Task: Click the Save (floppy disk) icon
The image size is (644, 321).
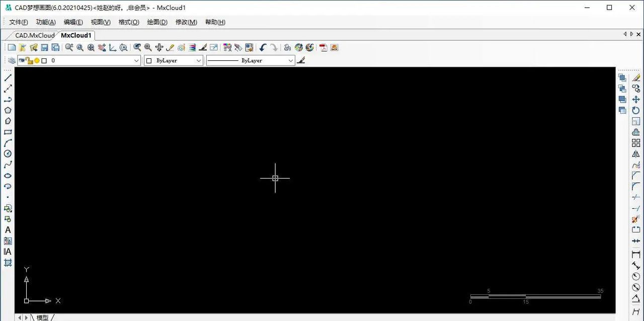Action: [44, 47]
